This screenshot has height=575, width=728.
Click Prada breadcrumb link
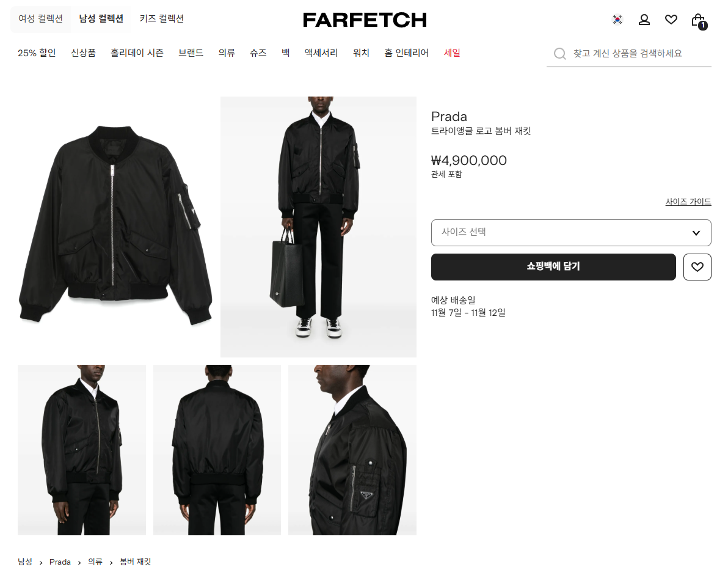tap(60, 562)
